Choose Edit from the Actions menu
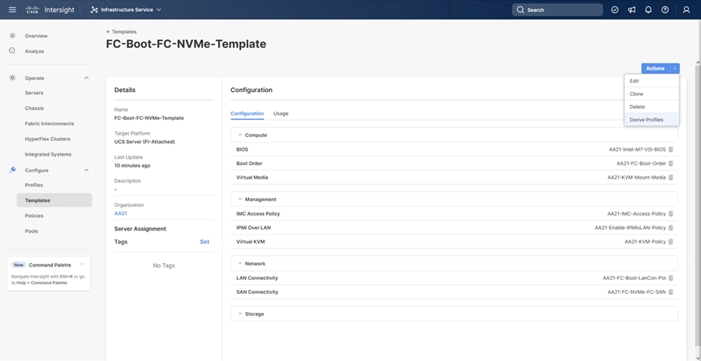This screenshot has width=701, height=361. pos(652,81)
